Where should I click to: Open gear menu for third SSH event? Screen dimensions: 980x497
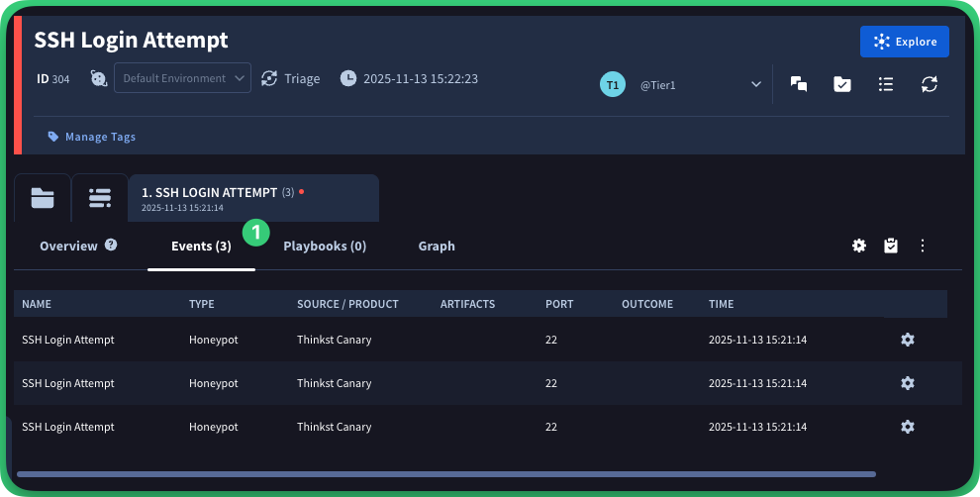click(x=907, y=427)
